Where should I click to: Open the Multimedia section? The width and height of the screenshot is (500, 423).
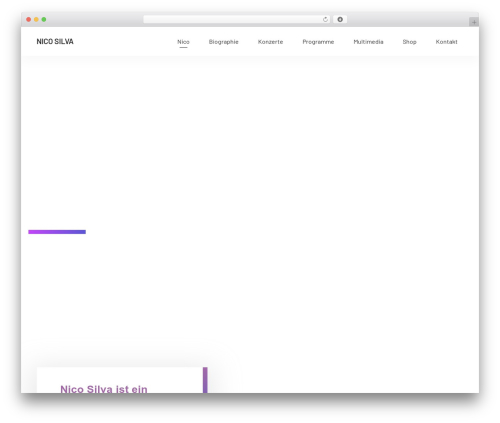[x=368, y=42]
